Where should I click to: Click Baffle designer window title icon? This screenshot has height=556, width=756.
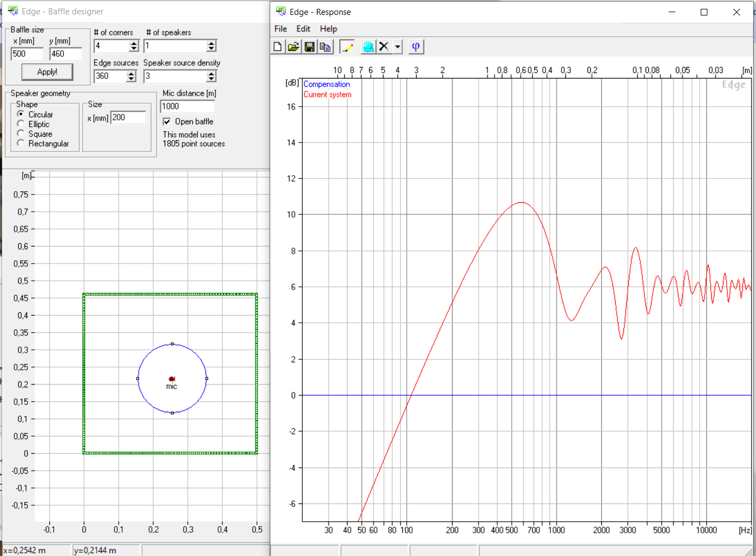[x=13, y=11]
